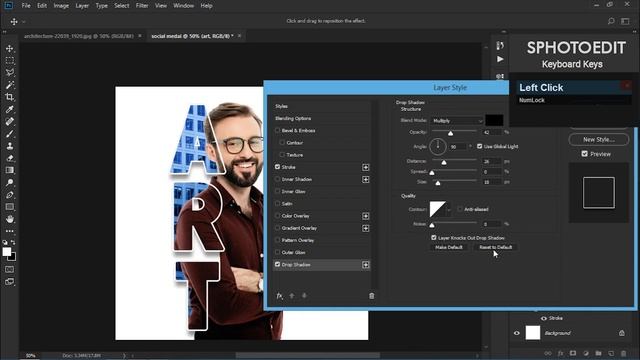Screen dimensions: 640x360
Task: Open the Actions panel play icon
Action: [x=500, y=60]
